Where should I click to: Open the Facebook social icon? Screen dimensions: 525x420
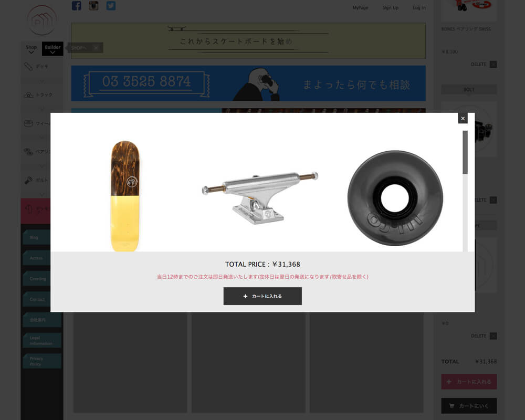click(76, 6)
